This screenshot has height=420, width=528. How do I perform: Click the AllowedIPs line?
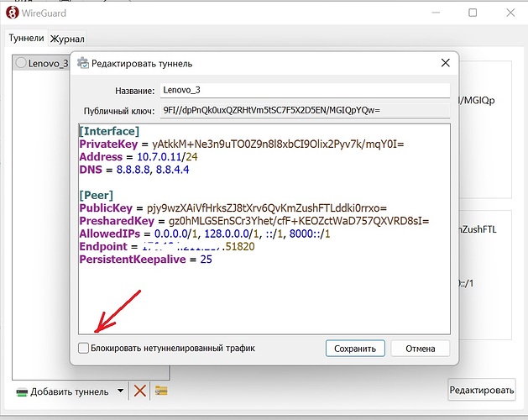[x=205, y=234]
